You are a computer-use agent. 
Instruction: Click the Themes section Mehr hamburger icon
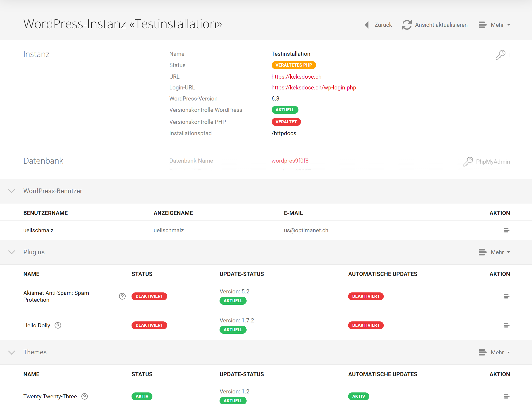(482, 352)
